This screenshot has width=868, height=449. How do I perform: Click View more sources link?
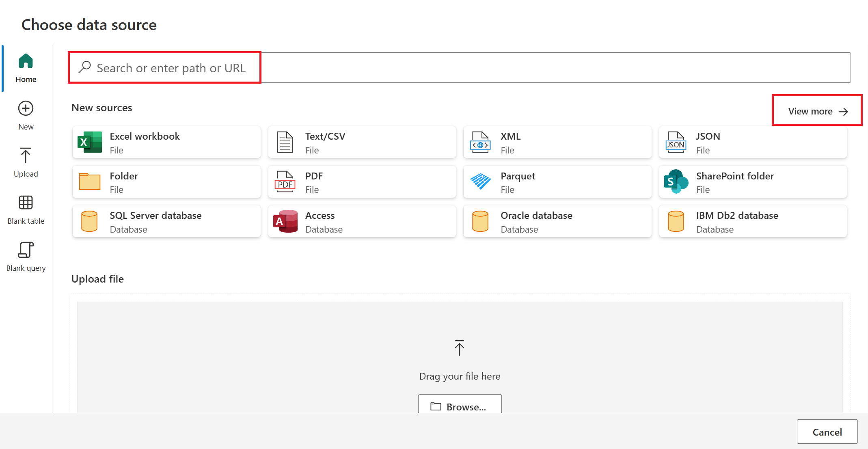(817, 111)
